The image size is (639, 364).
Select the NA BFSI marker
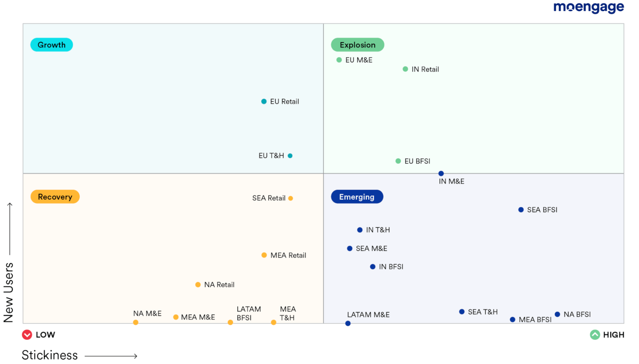point(557,314)
